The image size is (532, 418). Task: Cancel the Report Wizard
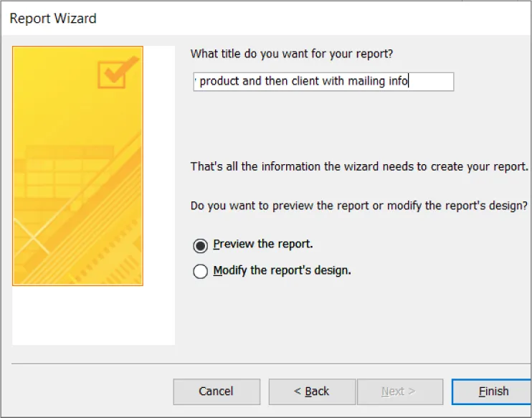click(216, 391)
